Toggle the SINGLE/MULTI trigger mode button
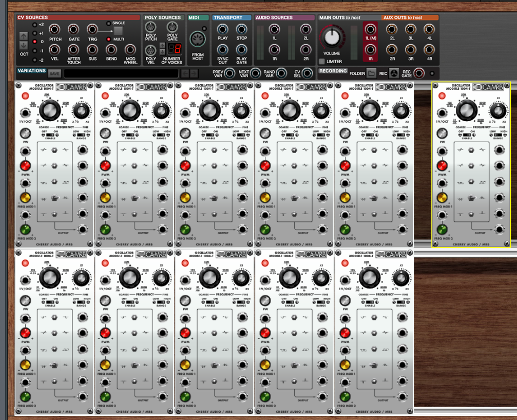The image size is (517, 420). (x=118, y=31)
